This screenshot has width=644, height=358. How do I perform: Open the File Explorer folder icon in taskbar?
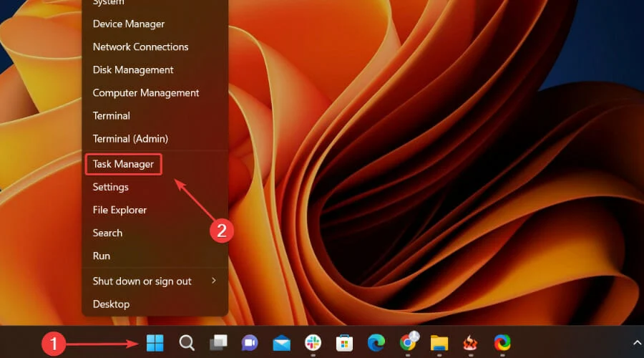(x=439, y=343)
